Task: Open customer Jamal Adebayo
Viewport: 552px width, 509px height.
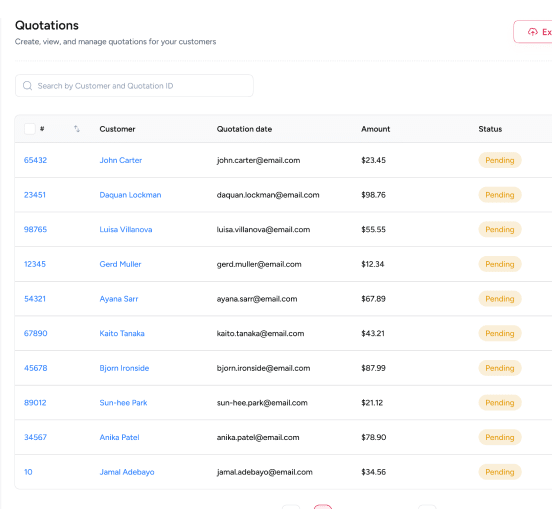Action: click(x=127, y=472)
